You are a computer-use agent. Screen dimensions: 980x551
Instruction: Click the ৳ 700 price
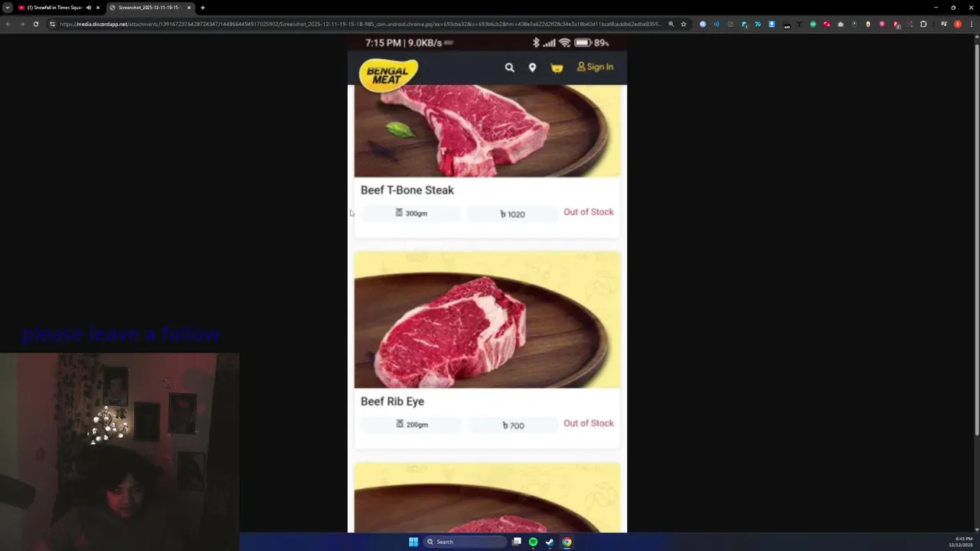(513, 425)
